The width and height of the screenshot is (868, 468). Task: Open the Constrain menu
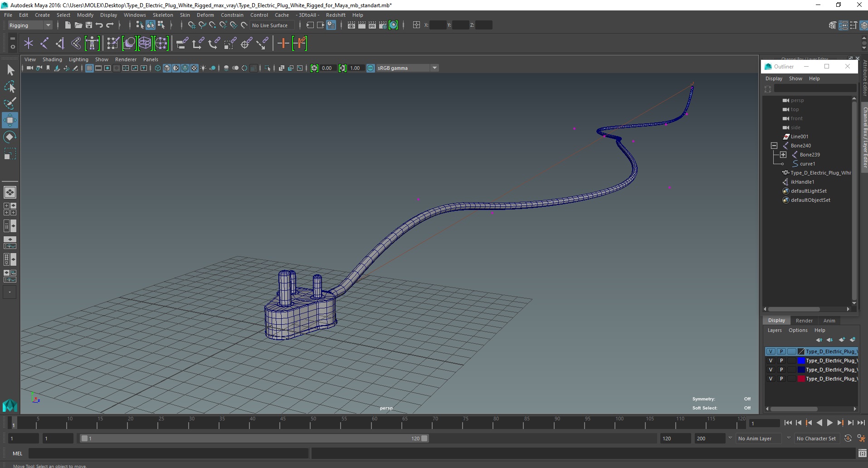click(x=232, y=15)
